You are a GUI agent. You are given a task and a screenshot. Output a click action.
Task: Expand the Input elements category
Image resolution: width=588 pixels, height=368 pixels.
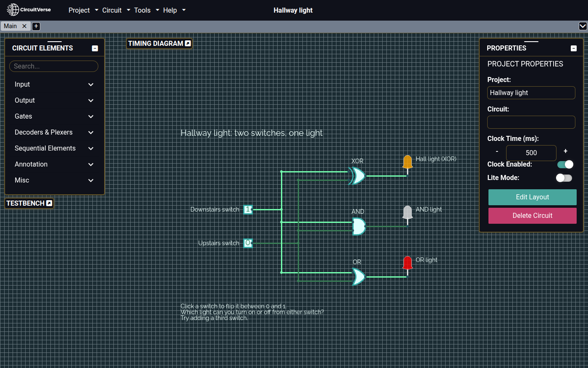[54, 85]
